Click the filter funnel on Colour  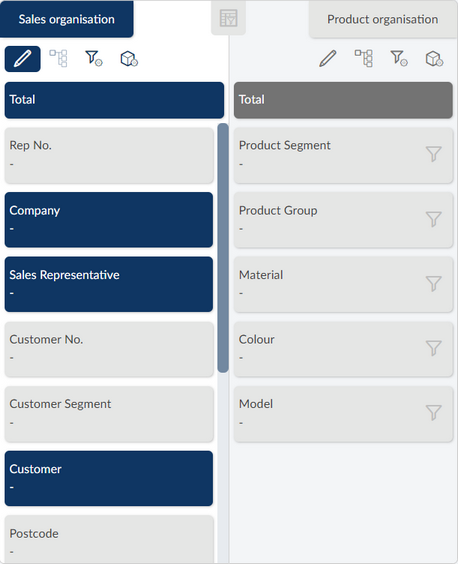[x=434, y=348]
